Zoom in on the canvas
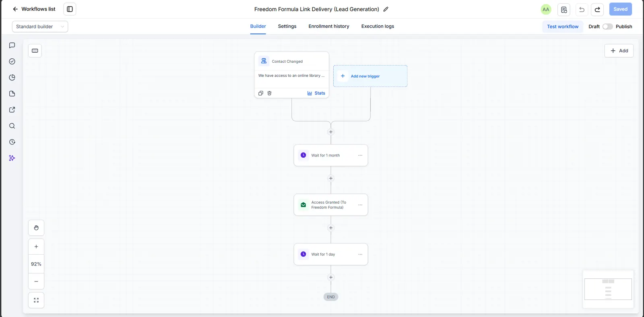The image size is (644, 317). pyautogui.click(x=36, y=247)
